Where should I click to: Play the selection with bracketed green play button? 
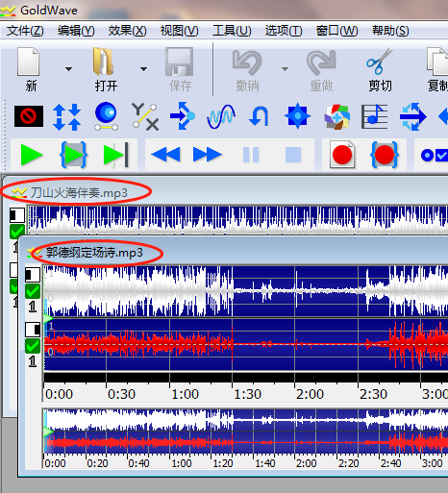click(74, 155)
